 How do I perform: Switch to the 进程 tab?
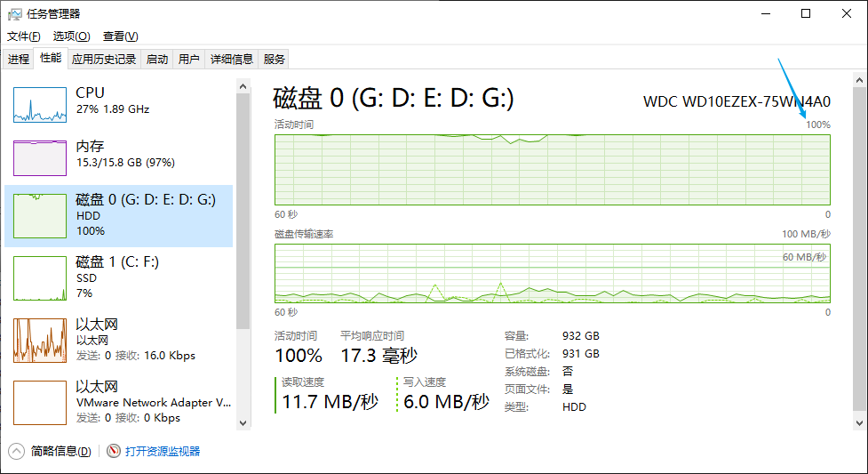pos(19,60)
